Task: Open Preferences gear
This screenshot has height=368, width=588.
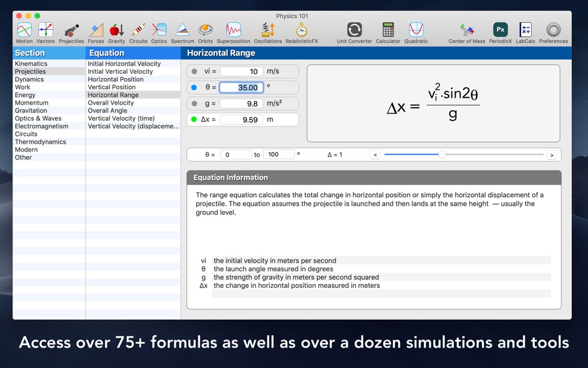Action: (553, 33)
